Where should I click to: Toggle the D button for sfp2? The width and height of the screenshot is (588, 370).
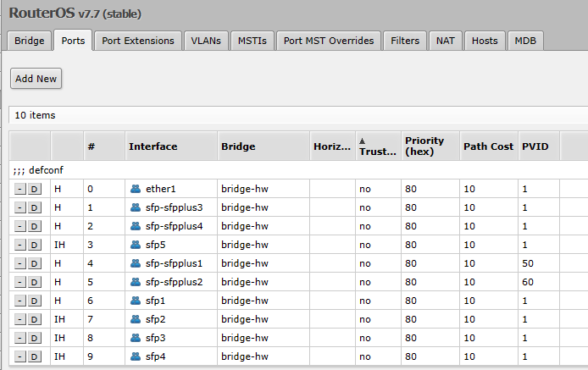point(34,319)
